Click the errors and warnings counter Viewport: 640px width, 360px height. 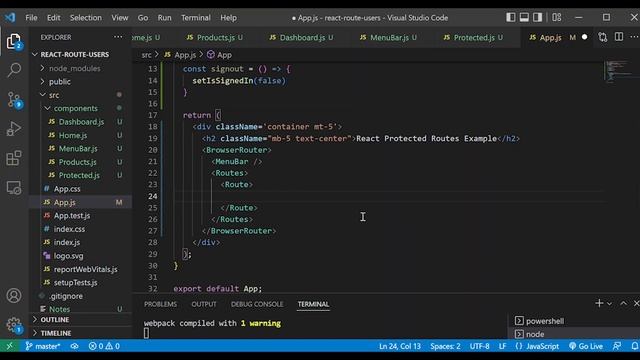104,346
